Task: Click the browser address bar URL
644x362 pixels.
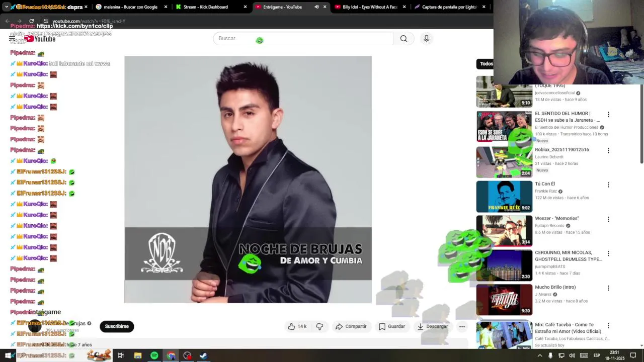Action: coord(89,21)
